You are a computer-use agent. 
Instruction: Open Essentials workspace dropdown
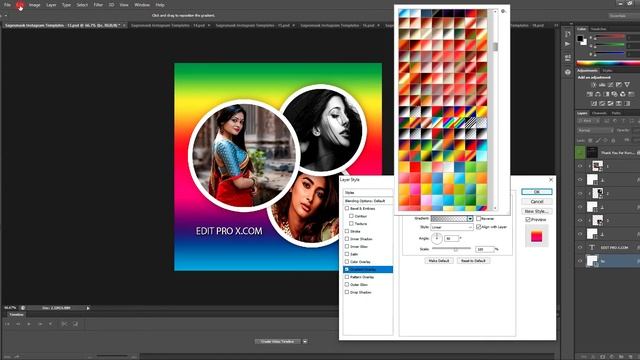click(x=623, y=16)
